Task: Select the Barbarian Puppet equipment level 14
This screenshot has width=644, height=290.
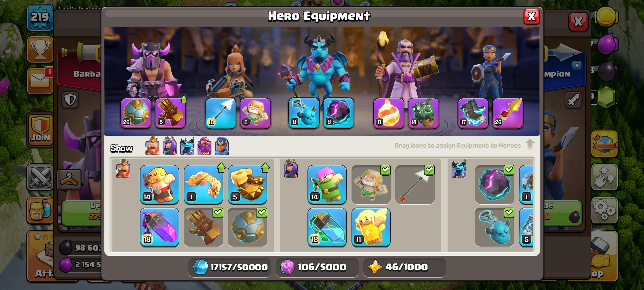Action: click(x=159, y=184)
